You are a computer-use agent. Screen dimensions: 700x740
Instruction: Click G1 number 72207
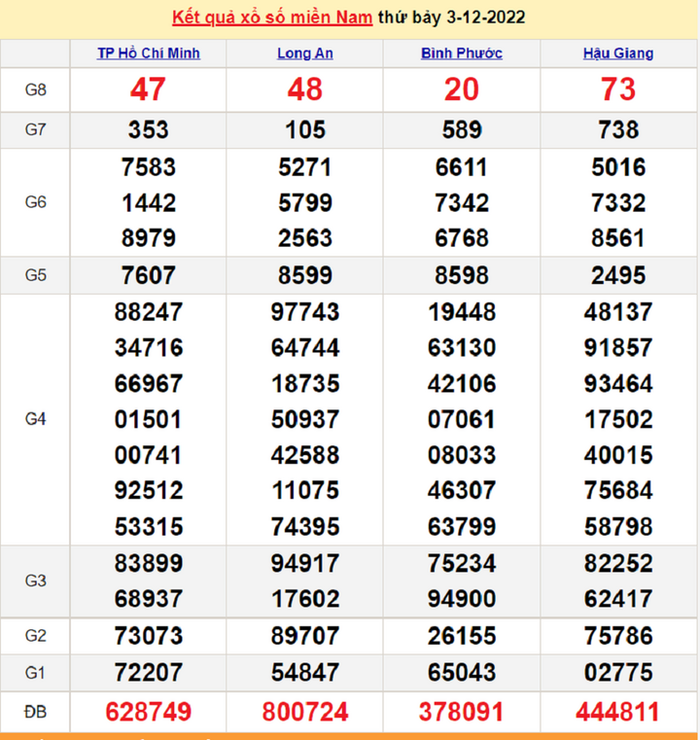click(x=149, y=673)
